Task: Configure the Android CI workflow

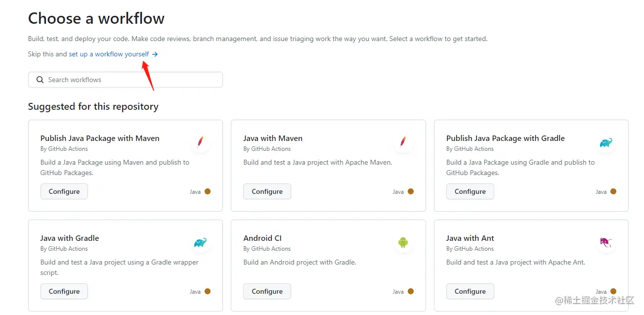Action: pyautogui.click(x=267, y=291)
